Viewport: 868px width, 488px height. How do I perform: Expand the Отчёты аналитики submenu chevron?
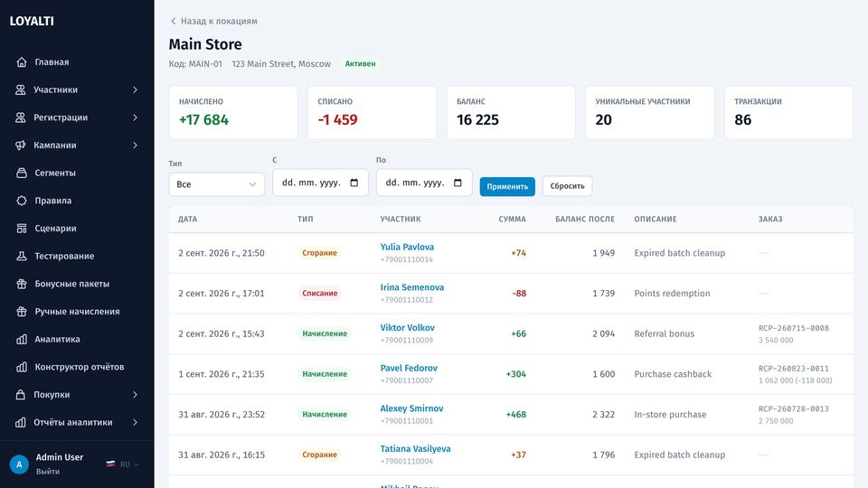pos(135,422)
